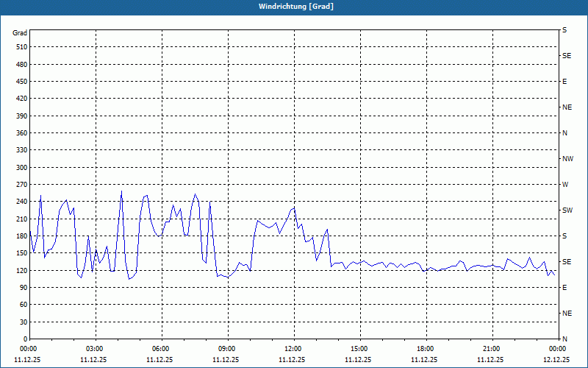The width and height of the screenshot is (588, 368).
Task: Click the Grad unit label on the y-axis
Action: tap(20, 33)
